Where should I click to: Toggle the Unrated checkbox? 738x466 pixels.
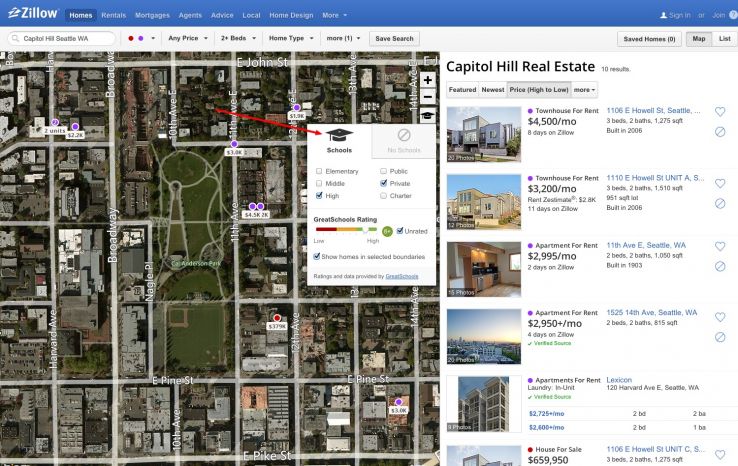400,231
